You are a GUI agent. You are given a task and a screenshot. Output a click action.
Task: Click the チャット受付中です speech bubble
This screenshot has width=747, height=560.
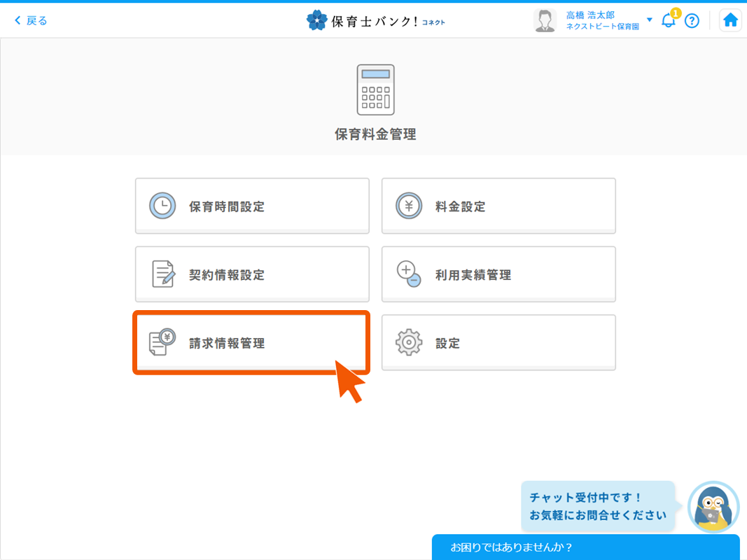[599, 506]
